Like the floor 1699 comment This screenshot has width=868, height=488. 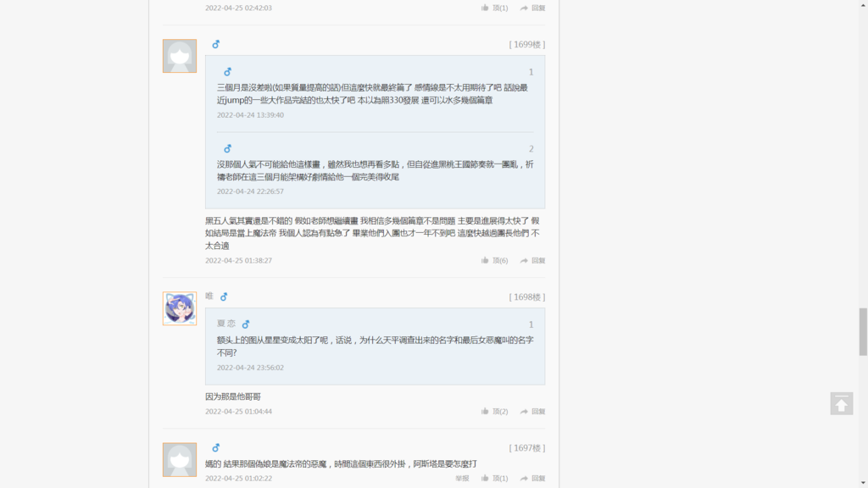(494, 261)
